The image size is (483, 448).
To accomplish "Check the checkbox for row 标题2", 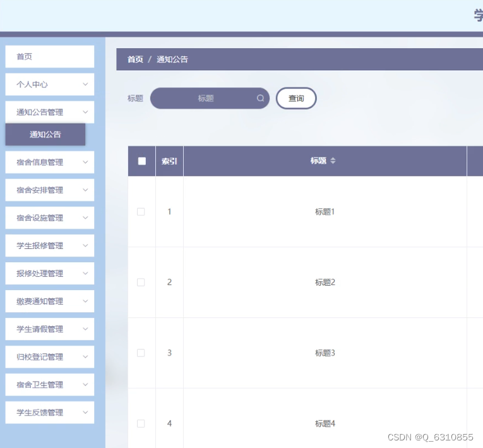I will pos(141,282).
